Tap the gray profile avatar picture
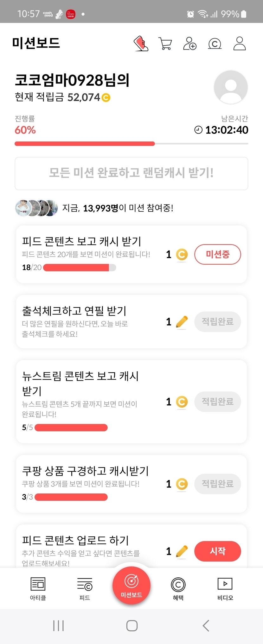 [231, 87]
